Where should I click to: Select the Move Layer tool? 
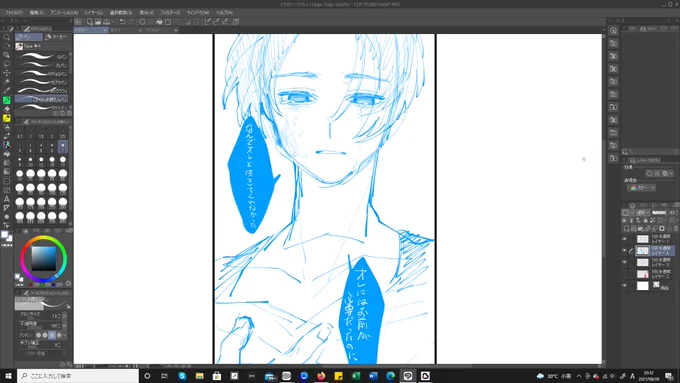point(7,73)
